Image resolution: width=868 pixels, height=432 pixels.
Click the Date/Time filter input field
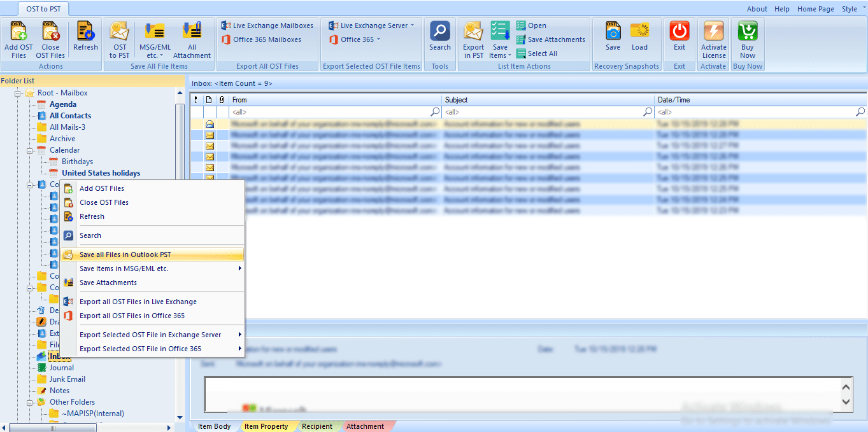(761, 112)
